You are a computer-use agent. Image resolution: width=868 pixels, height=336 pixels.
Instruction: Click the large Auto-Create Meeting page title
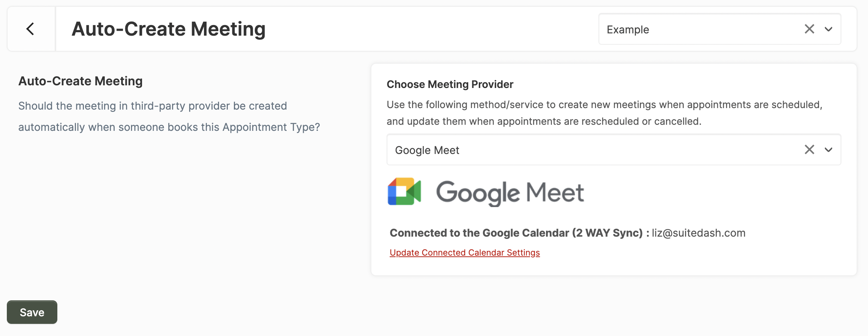pos(169,29)
